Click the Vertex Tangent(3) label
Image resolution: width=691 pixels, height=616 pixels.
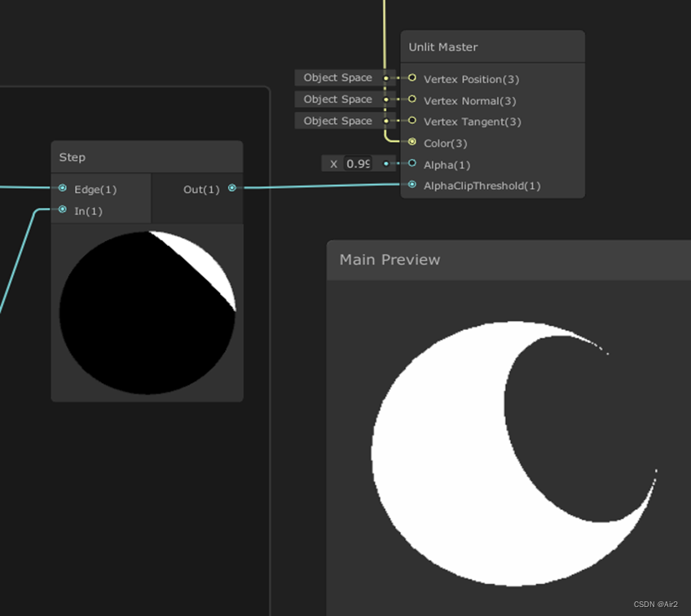click(x=473, y=121)
